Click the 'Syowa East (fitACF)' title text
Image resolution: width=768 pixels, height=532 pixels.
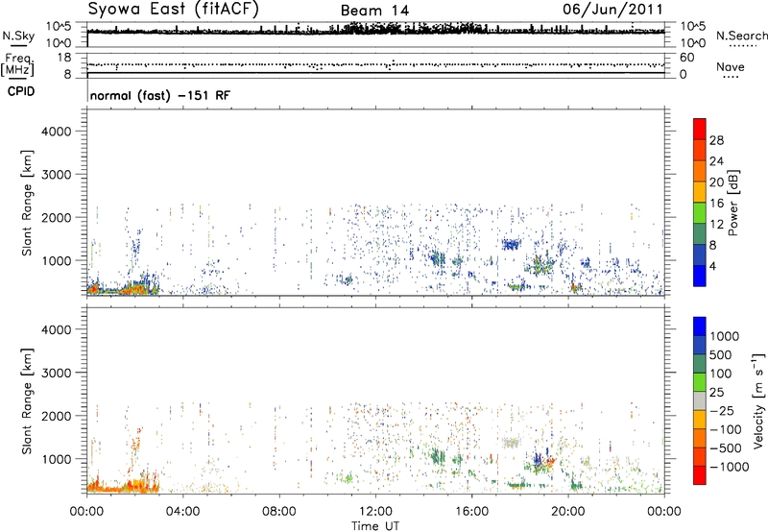point(174,10)
